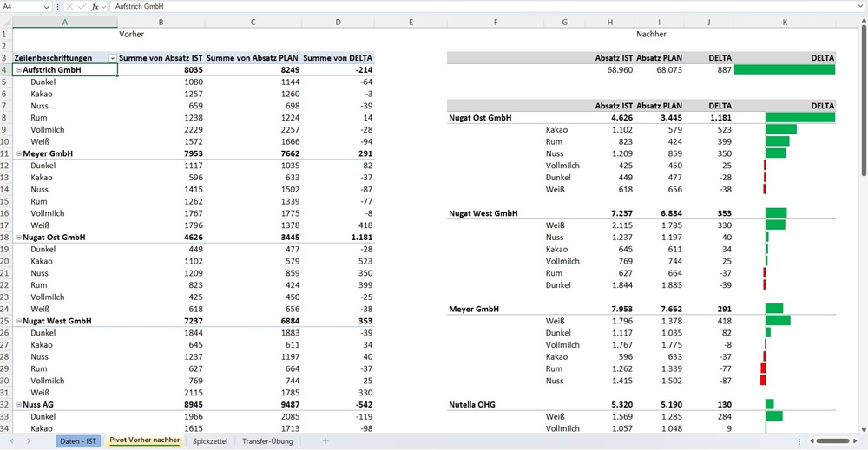Select cell with value 8035
This screenshot has height=450, width=868.
coord(161,70)
